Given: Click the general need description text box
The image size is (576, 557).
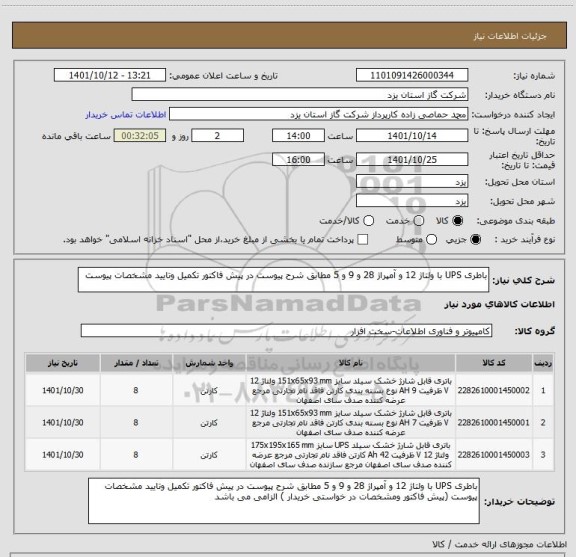Looking at the screenshot, I should [283, 280].
